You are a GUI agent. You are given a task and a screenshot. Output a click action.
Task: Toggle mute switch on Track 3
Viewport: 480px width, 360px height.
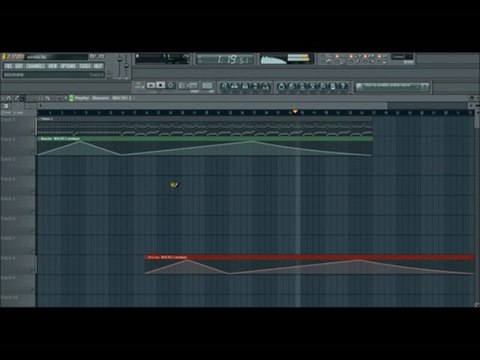coord(33,172)
